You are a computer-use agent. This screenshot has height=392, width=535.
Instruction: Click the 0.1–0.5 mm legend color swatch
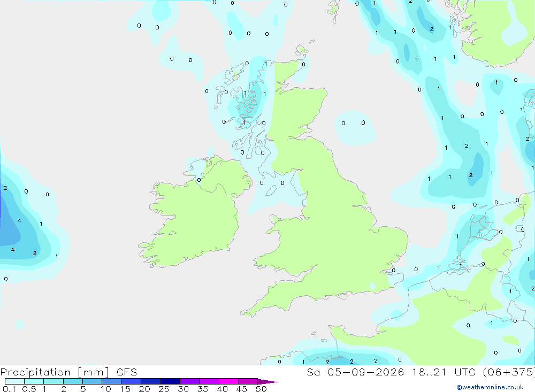pos(14,381)
